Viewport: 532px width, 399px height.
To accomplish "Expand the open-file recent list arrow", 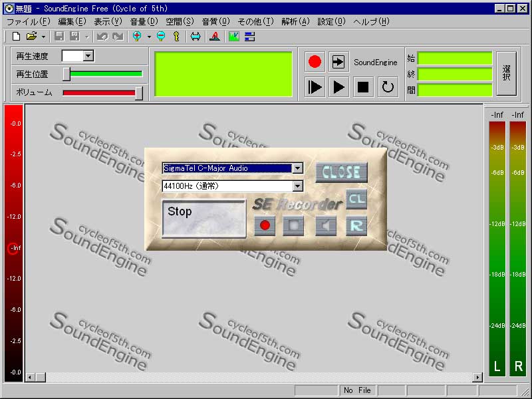I will click(43, 37).
